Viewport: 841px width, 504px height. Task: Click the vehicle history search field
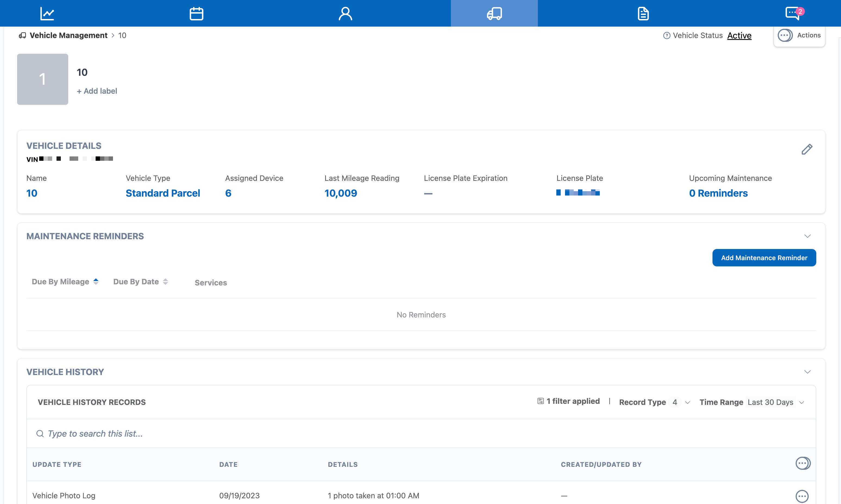click(x=238, y=434)
